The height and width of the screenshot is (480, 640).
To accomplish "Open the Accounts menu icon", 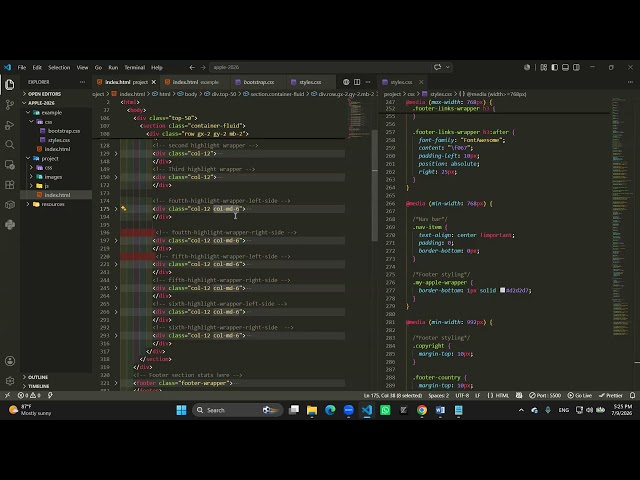I will coord(10,361).
